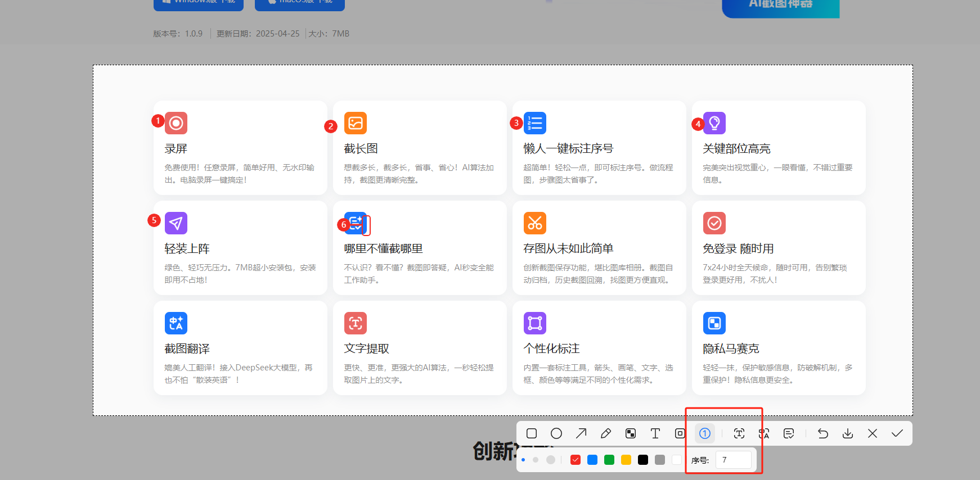
Task: Click the 序号 number input field
Action: 734,460
